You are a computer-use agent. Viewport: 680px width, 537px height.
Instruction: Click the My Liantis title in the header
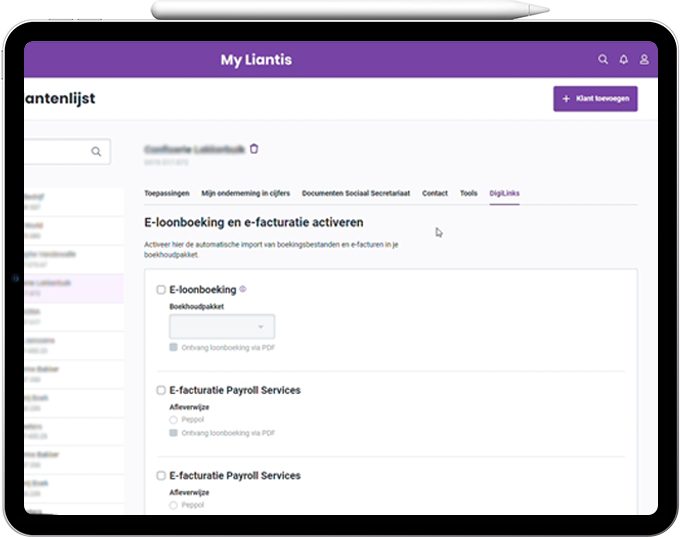[x=256, y=60]
